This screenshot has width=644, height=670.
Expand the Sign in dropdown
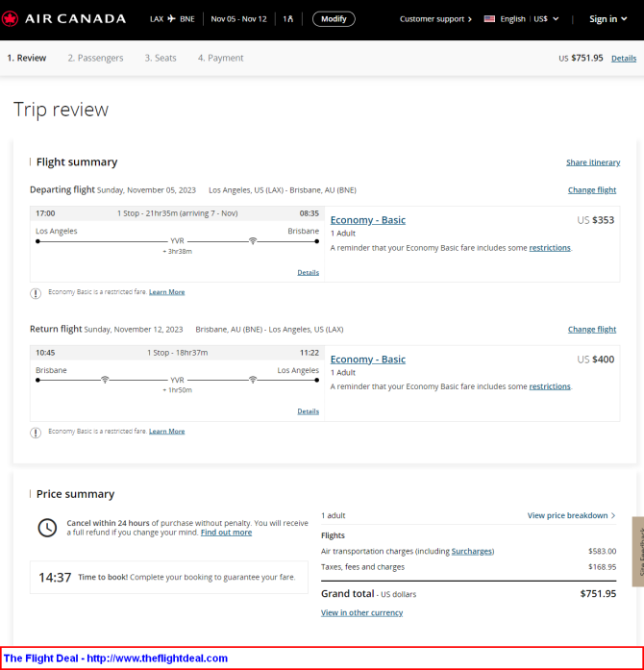608,19
